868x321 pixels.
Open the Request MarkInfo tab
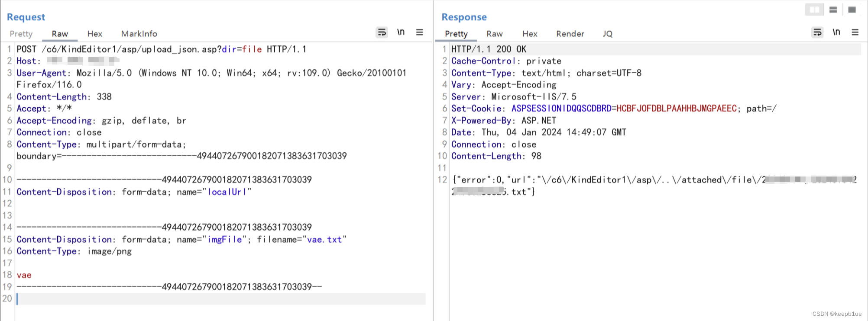point(139,34)
